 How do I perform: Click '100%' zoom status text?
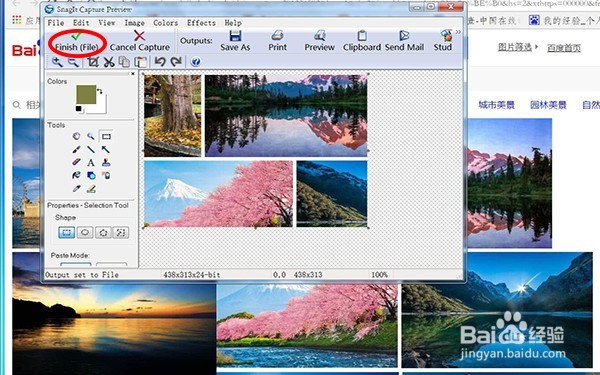pos(379,275)
